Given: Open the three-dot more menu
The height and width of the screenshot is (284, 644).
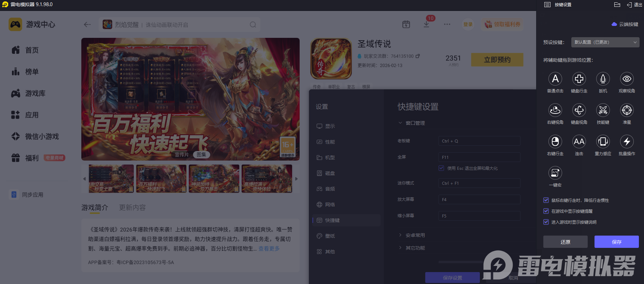Looking at the screenshot, I should coord(447,24).
